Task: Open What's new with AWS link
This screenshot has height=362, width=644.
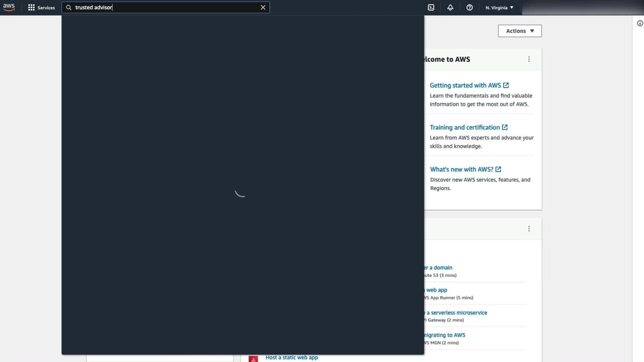Action: tap(462, 169)
